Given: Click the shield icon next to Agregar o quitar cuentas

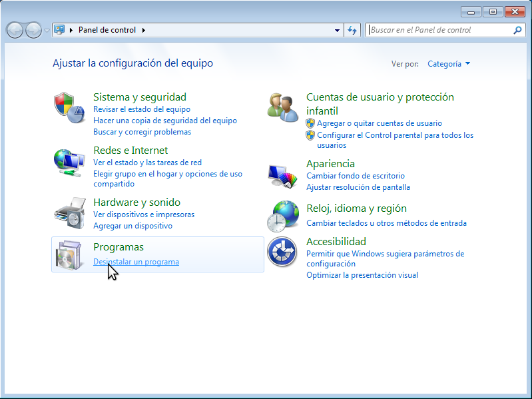Looking at the screenshot, I should (x=310, y=123).
